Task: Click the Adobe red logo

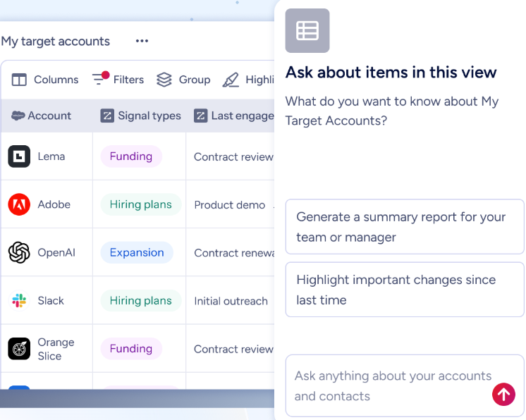Action: (x=19, y=204)
